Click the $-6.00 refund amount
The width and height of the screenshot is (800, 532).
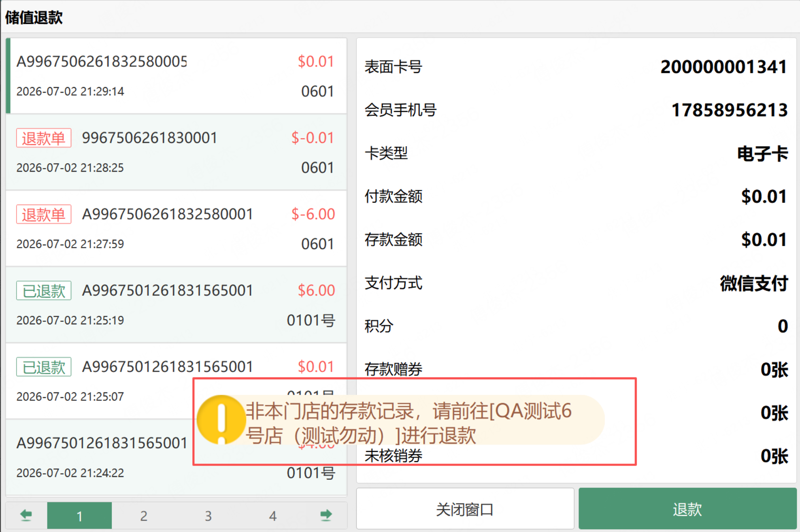[x=313, y=214]
